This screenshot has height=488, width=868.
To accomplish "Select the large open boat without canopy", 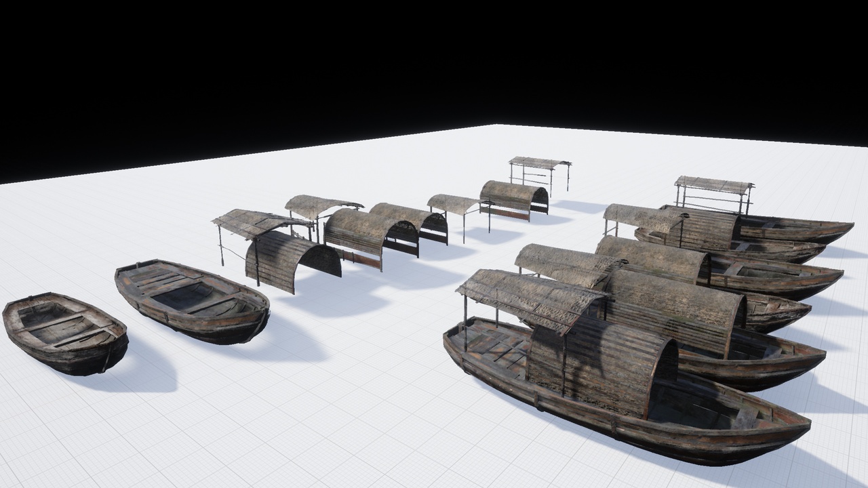I will tap(192, 302).
